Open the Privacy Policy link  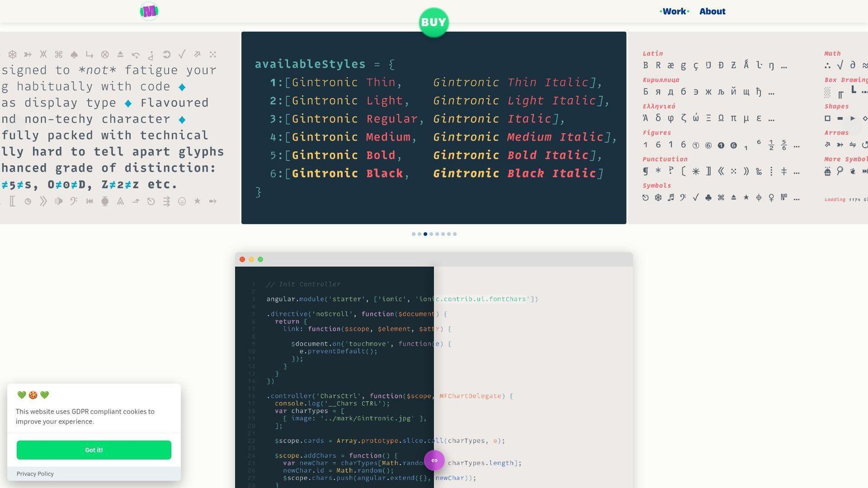click(35, 474)
